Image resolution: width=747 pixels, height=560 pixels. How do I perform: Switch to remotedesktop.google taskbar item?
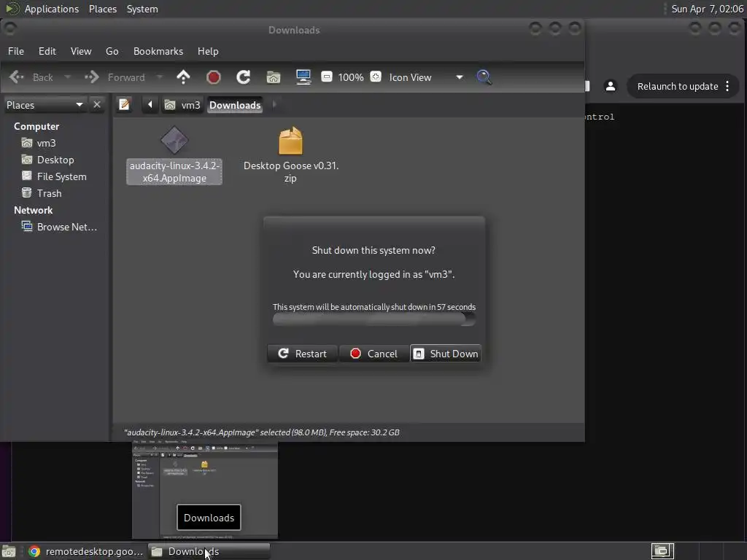86,551
